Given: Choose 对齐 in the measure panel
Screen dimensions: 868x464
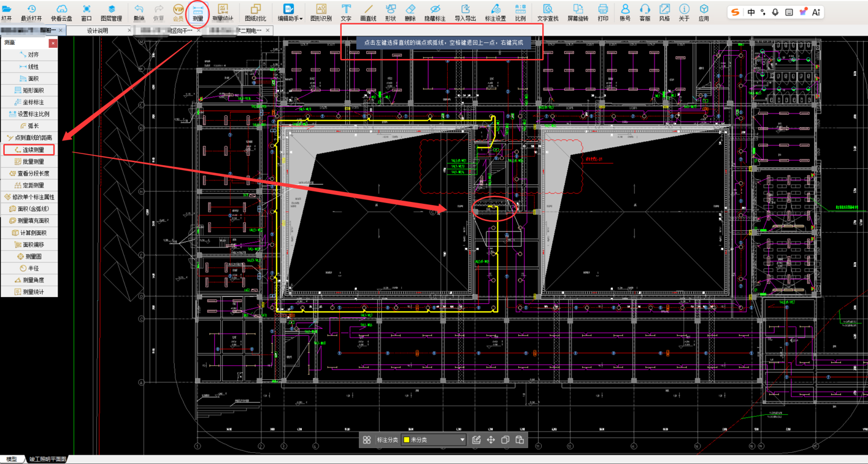Looking at the screenshot, I should tap(29, 55).
